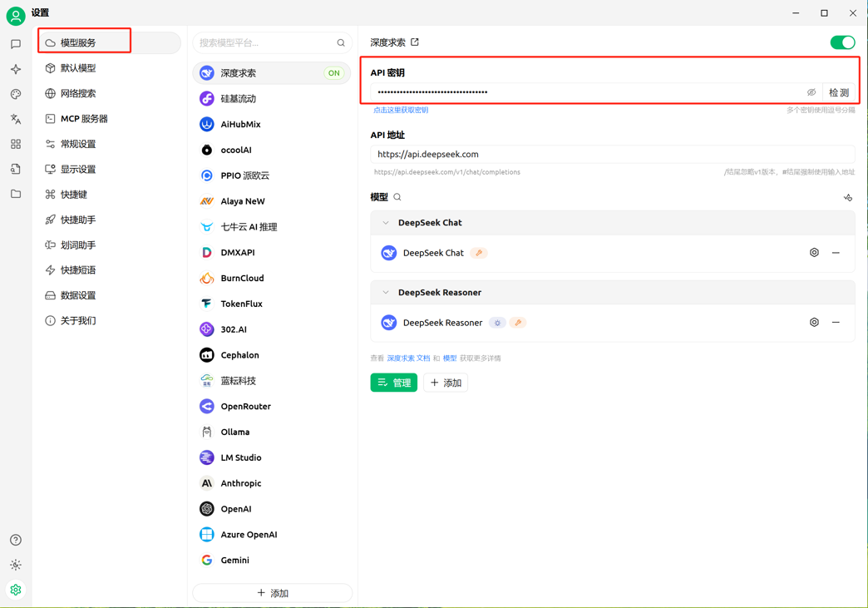Open the 模型 link in footer note

coord(450,358)
